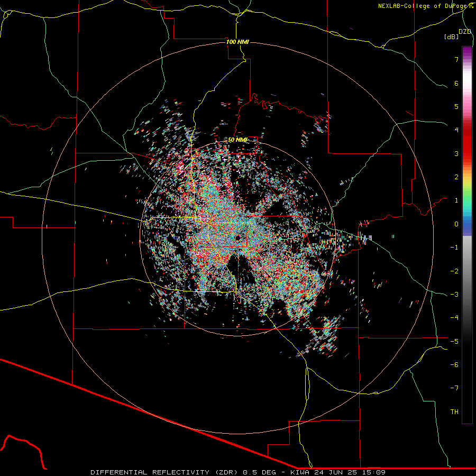Click the TH label on the colorbar
Image resolution: width=476 pixels, height=476 pixels.
tap(454, 411)
